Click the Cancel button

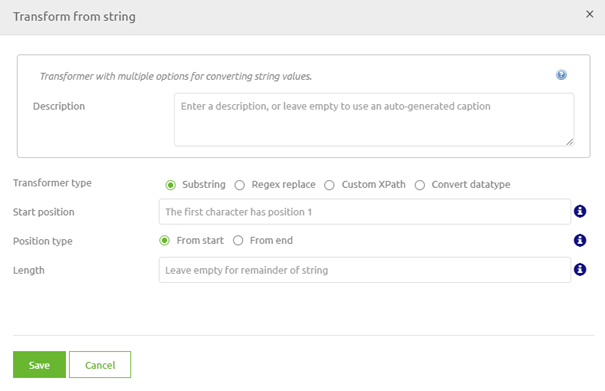tap(100, 364)
